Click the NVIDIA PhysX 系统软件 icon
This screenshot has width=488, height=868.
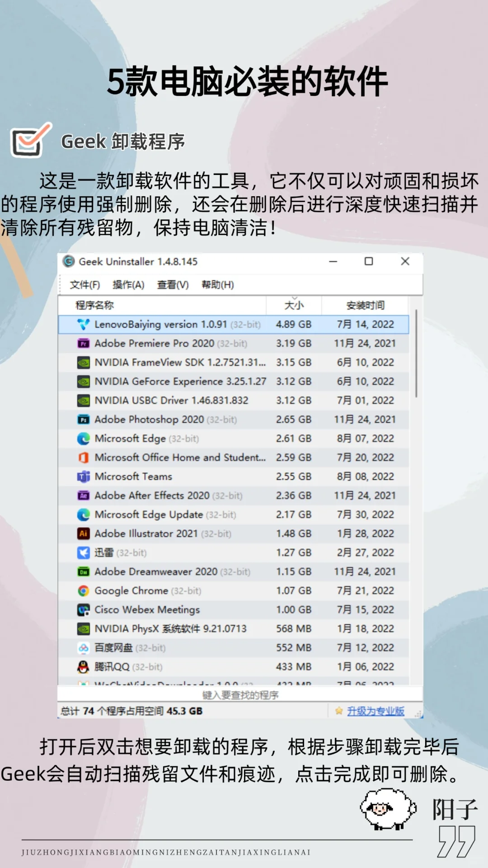pos(84,629)
